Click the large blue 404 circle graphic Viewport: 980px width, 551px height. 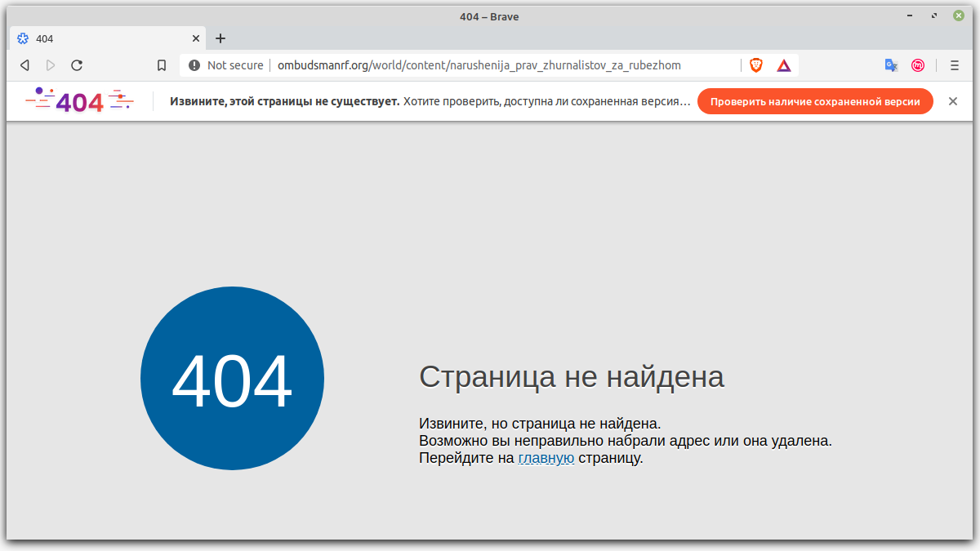point(232,378)
